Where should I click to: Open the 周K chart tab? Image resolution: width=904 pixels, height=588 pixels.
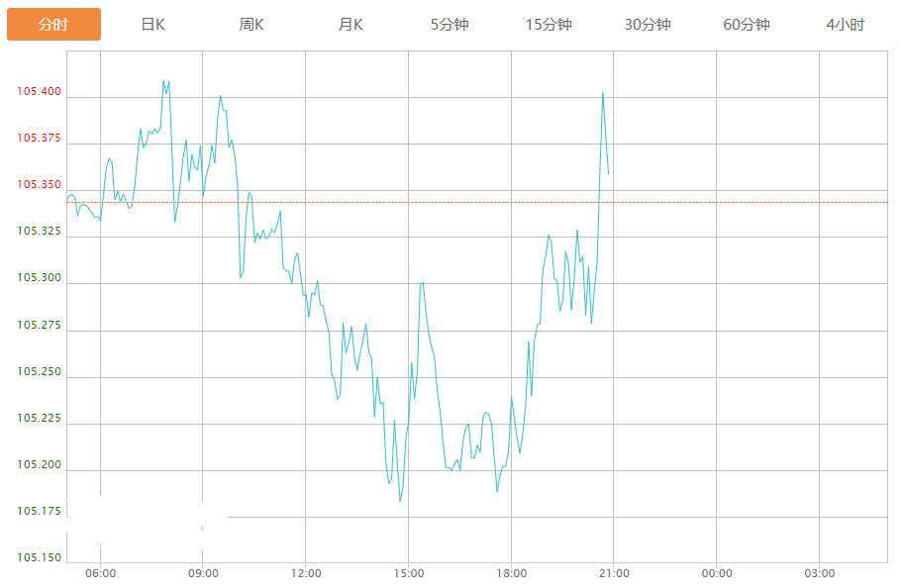pos(251,25)
